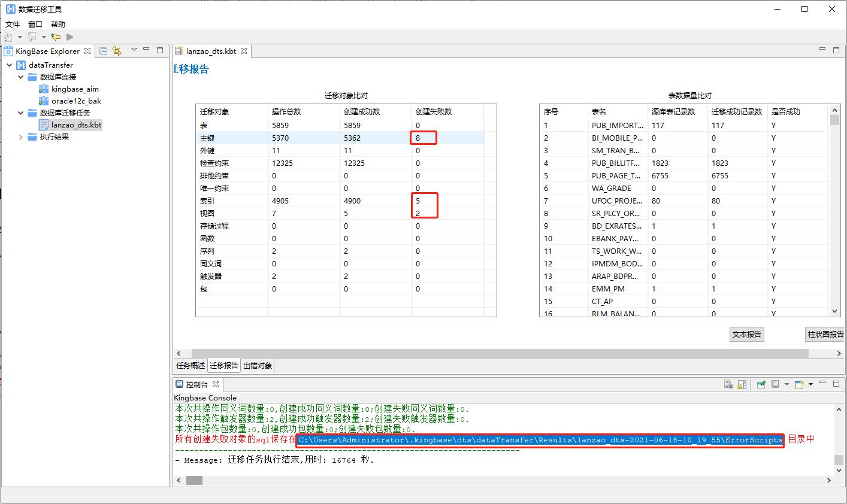847x504 pixels.
Task: Click 表名 column header in data table
Action: click(618, 112)
